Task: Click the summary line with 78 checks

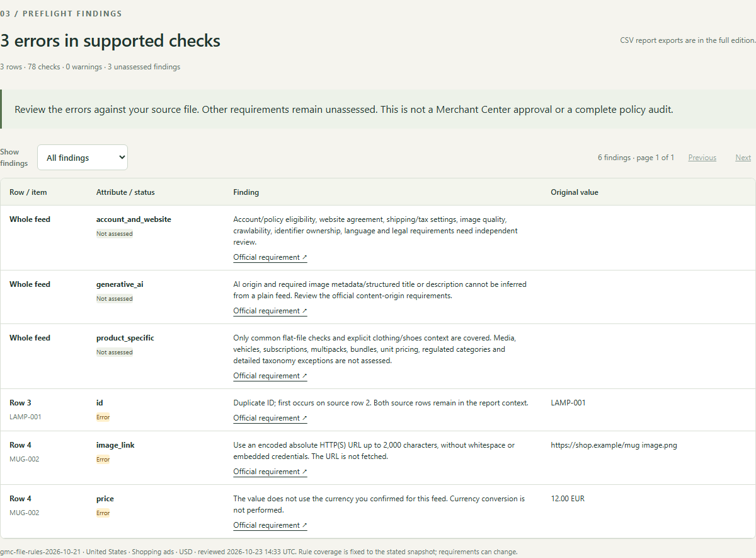Action: [x=90, y=67]
